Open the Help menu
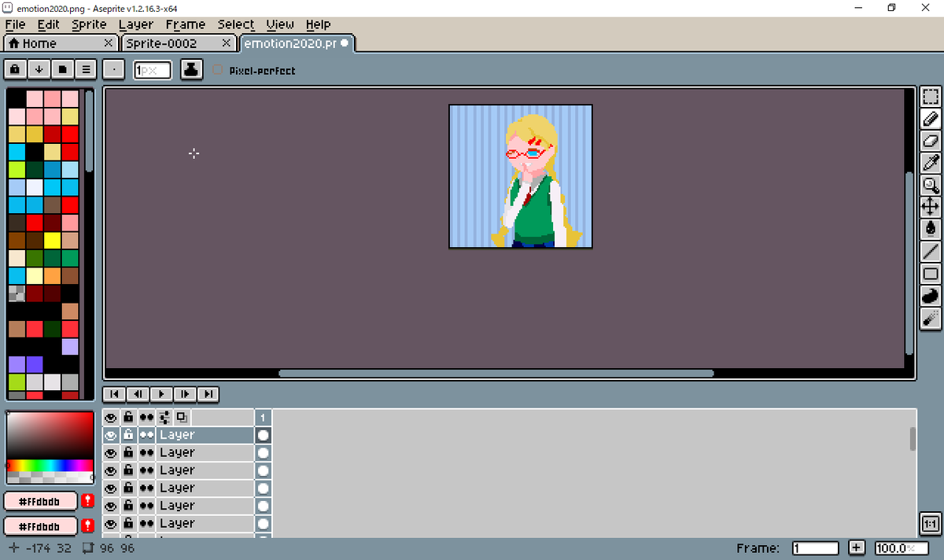Screen dimensions: 944x560 [x=318, y=24]
